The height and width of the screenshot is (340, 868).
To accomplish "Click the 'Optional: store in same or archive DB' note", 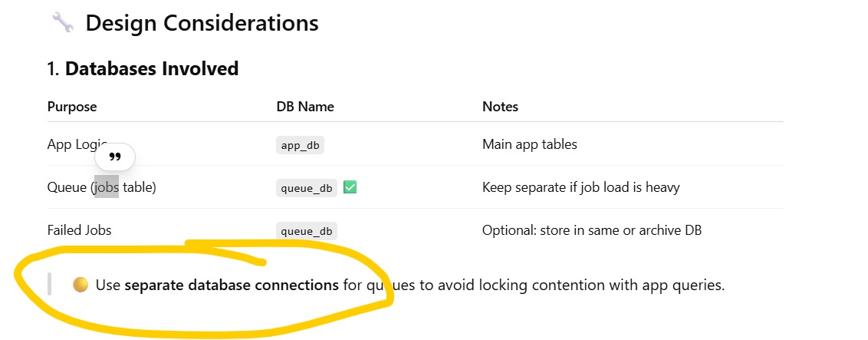I will point(592,230).
